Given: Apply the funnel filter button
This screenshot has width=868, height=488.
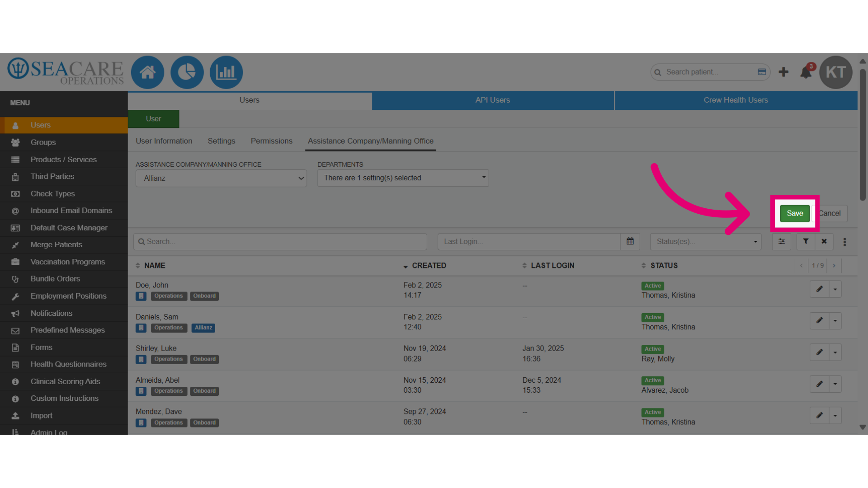Looking at the screenshot, I should coord(806,242).
